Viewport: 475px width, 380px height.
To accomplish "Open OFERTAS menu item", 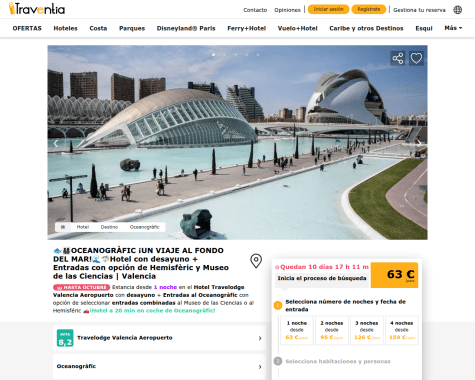I will 27,28.
